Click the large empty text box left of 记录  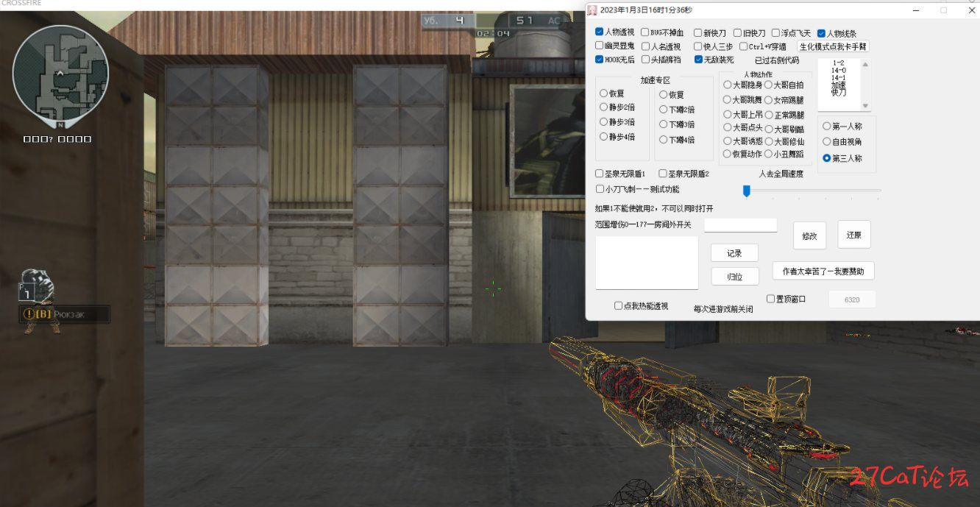(647, 263)
